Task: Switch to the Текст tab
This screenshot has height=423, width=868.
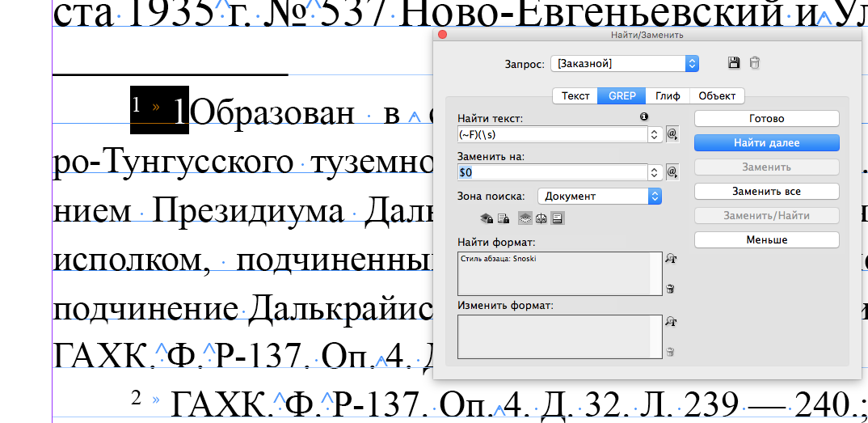Action: coord(575,95)
